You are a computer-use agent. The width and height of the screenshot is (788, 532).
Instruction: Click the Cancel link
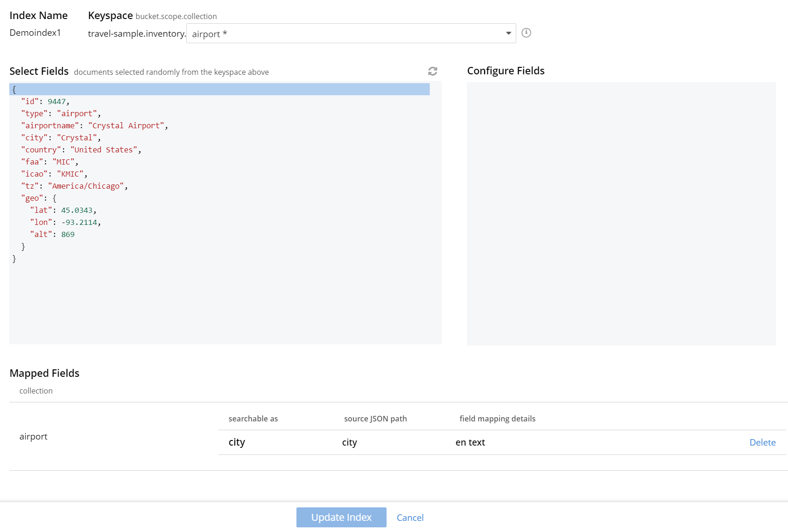(x=410, y=518)
